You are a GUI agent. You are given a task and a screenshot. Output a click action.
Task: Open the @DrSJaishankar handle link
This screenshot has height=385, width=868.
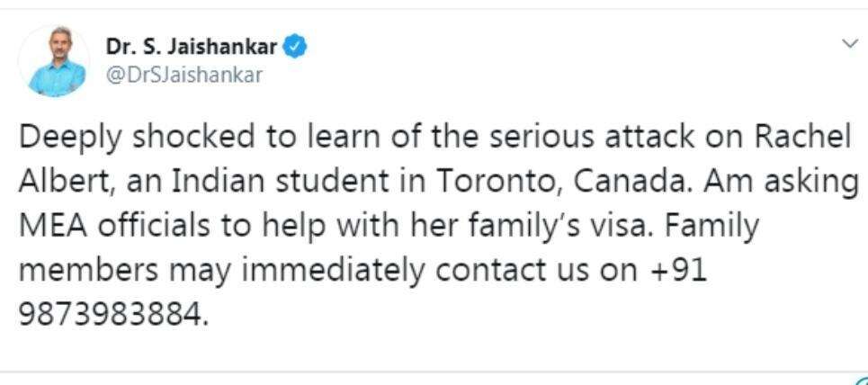[184, 75]
